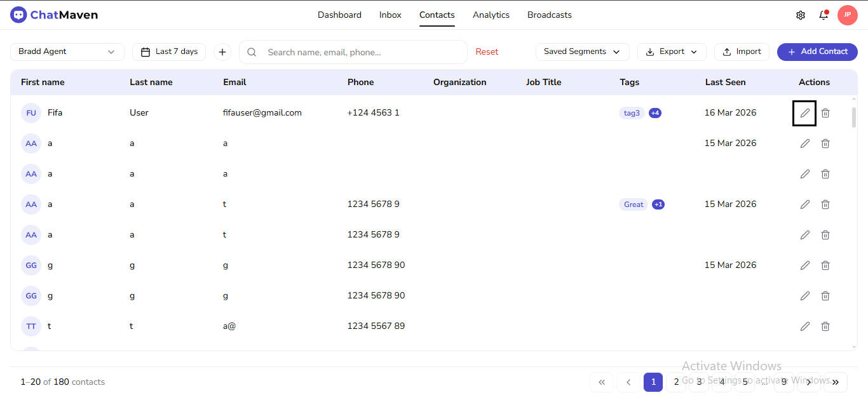Click the search magnifier icon
868x407 pixels.
point(252,52)
